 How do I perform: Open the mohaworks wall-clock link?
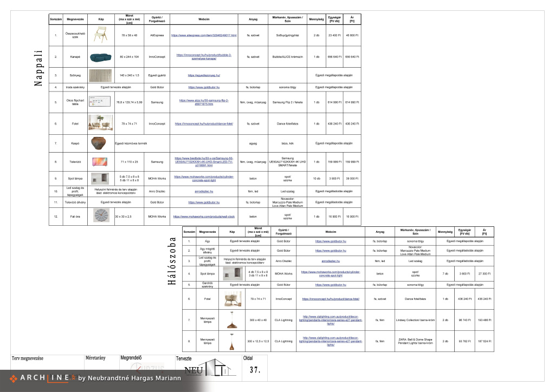[x=204, y=217]
